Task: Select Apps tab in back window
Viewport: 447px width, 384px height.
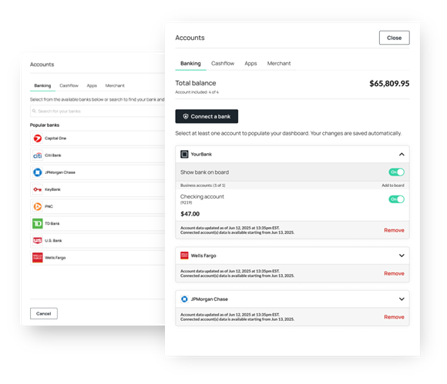Action: [x=92, y=86]
